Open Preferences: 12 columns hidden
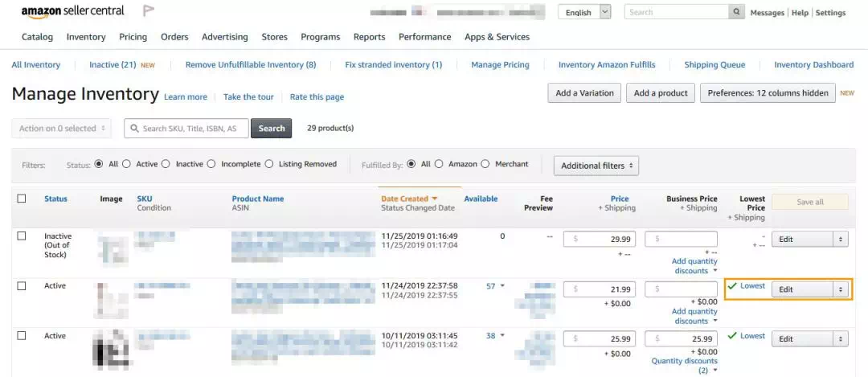Screen dimensions: 868x377 coord(768,93)
